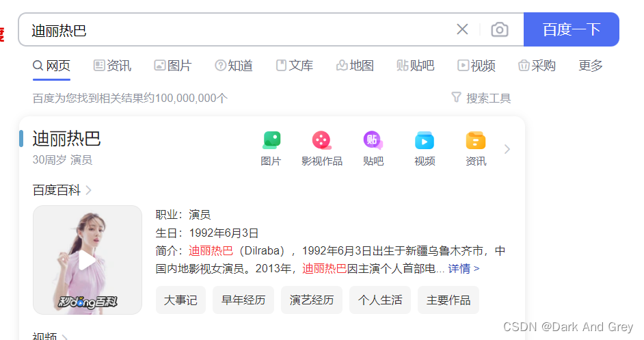Open the 贴吧 tab

coord(416,66)
